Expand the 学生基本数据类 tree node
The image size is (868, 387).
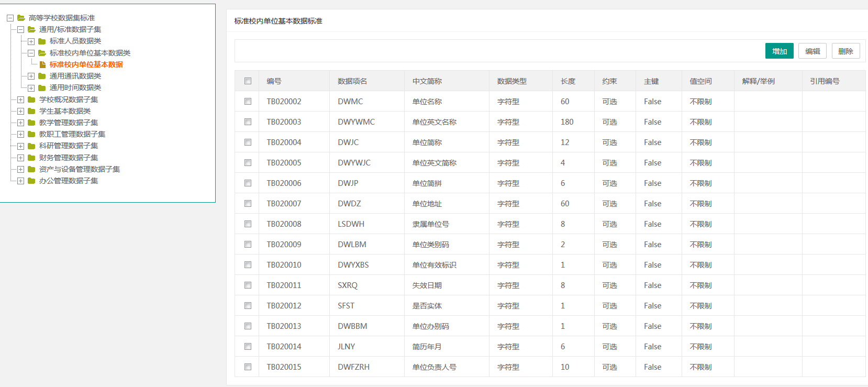point(20,111)
